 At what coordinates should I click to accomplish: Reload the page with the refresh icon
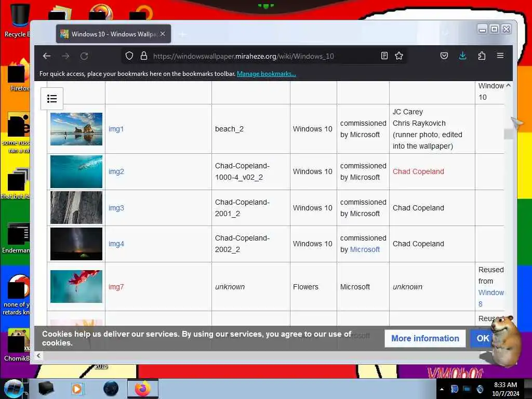[84, 56]
